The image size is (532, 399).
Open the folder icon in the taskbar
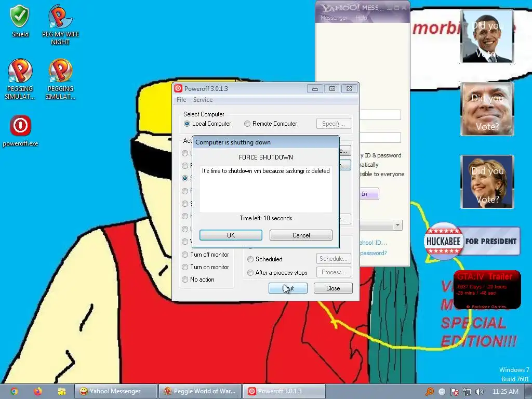[61, 391]
